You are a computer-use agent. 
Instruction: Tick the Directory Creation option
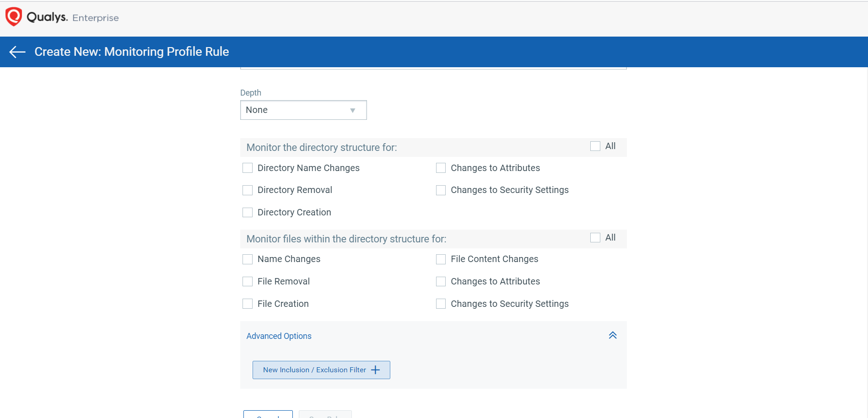(x=248, y=213)
